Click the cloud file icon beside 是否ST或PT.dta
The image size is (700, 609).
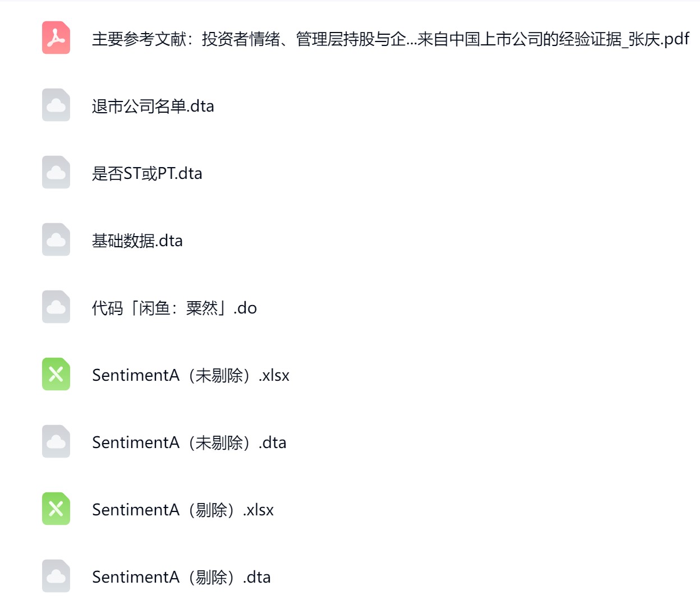pyautogui.click(x=56, y=173)
